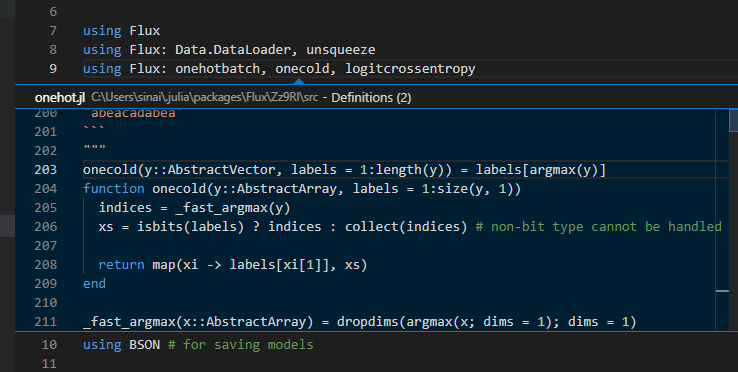Select line number 206 in peek view
Image resolution: width=738 pixels, height=372 pixels.
pos(46,226)
